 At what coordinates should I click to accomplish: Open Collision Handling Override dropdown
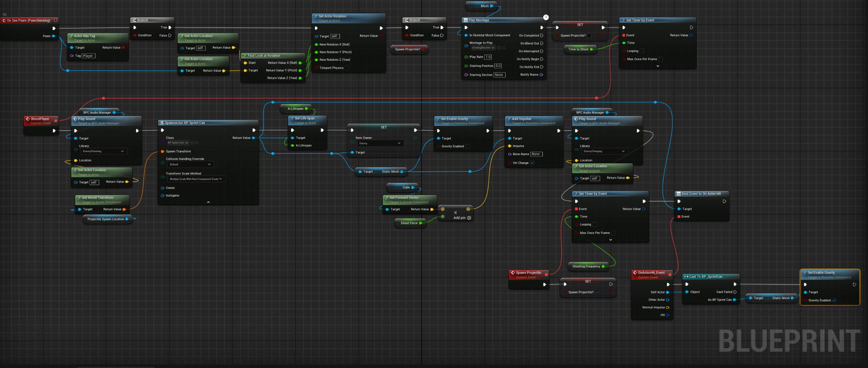[x=190, y=164]
